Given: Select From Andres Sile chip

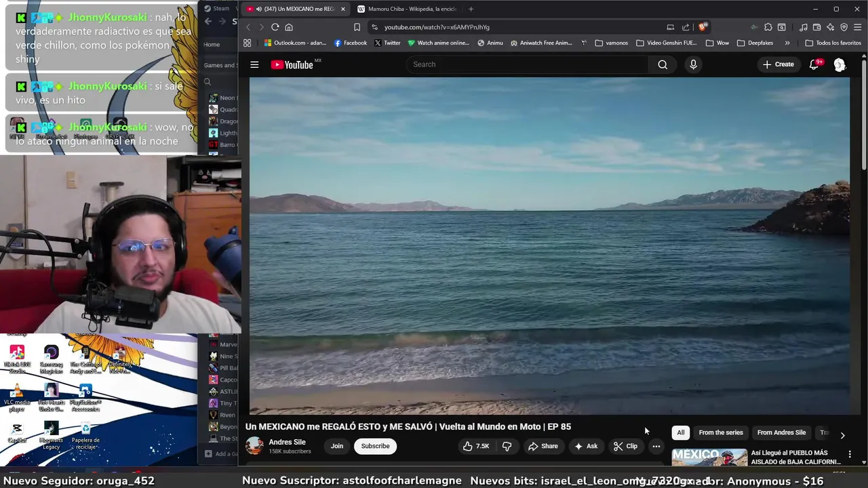Looking at the screenshot, I should (781, 432).
